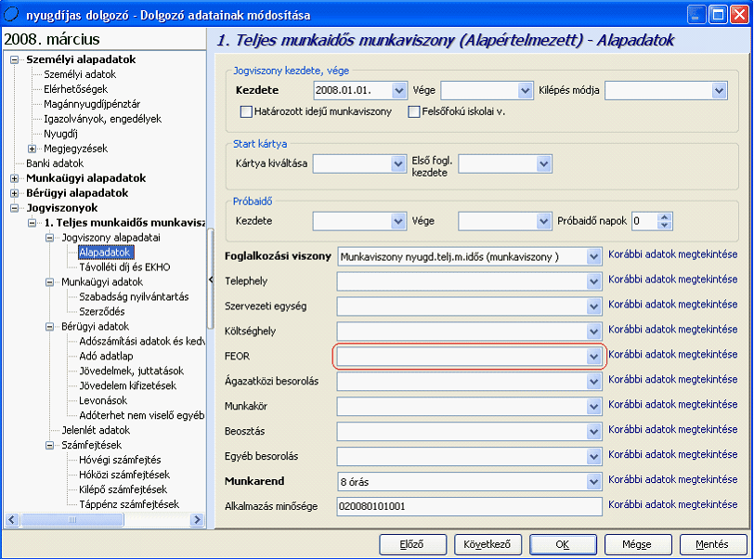The image size is (754, 560).
Task: View Korábbi adatok for Telephely
Action: 672,280
